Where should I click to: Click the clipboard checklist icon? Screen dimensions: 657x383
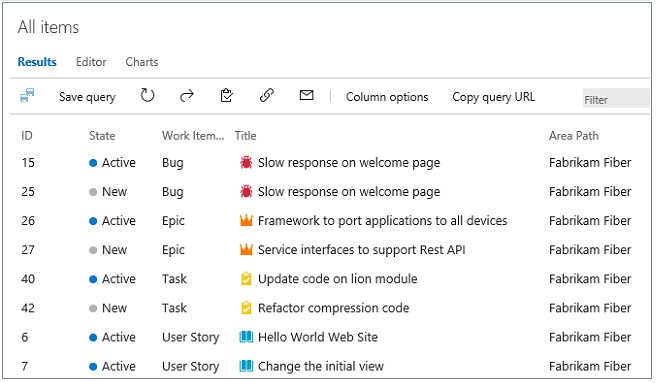click(226, 96)
